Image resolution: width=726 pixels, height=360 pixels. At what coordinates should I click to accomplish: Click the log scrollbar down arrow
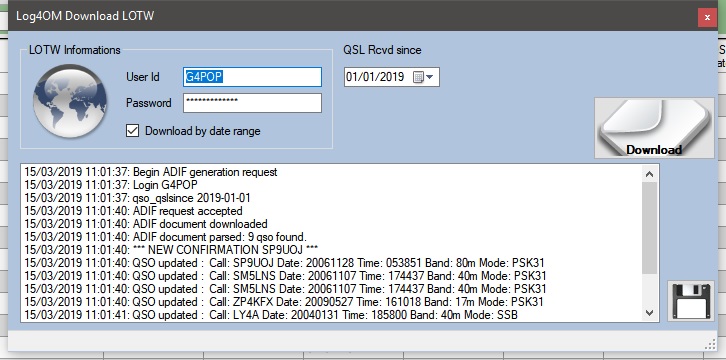tap(649, 313)
